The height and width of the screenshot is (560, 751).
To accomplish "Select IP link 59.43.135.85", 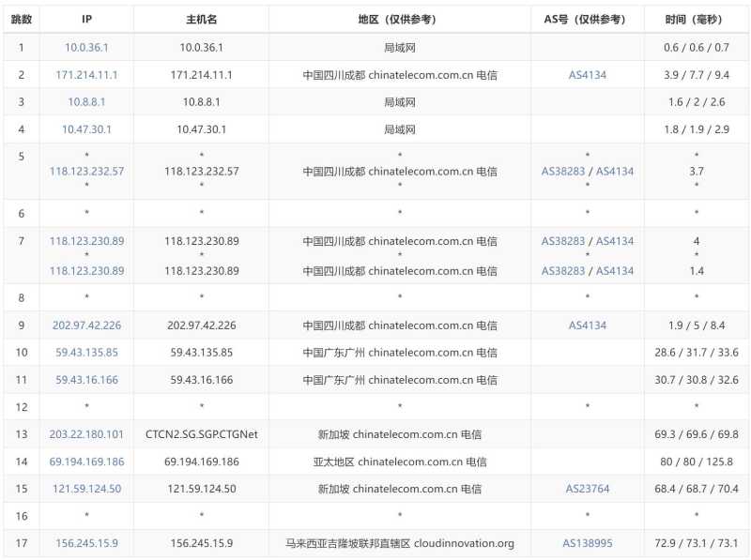I will pos(86,352).
